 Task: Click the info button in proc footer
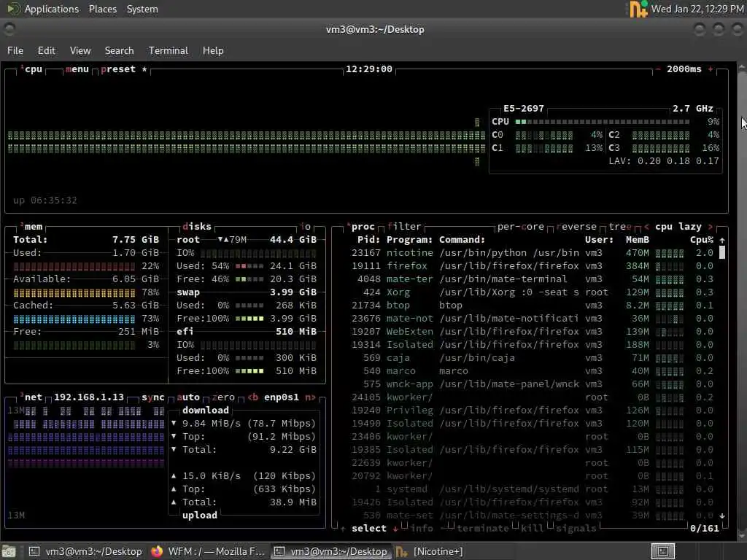click(x=421, y=528)
